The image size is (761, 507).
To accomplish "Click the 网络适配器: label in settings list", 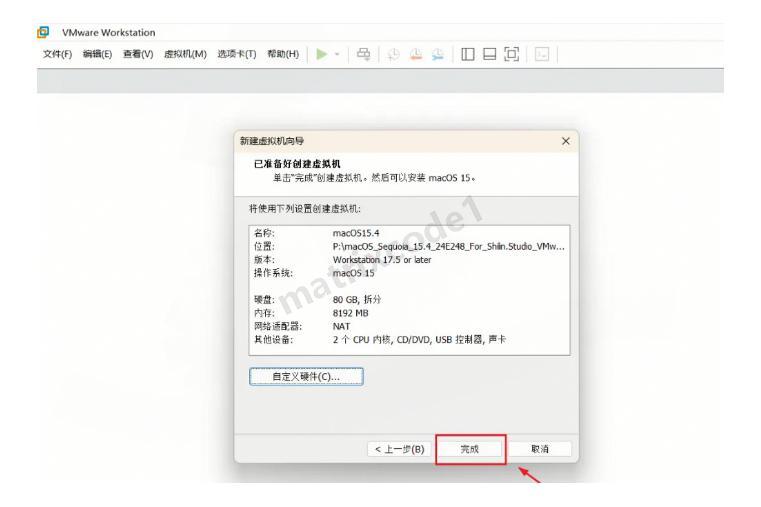I will click(x=278, y=327).
